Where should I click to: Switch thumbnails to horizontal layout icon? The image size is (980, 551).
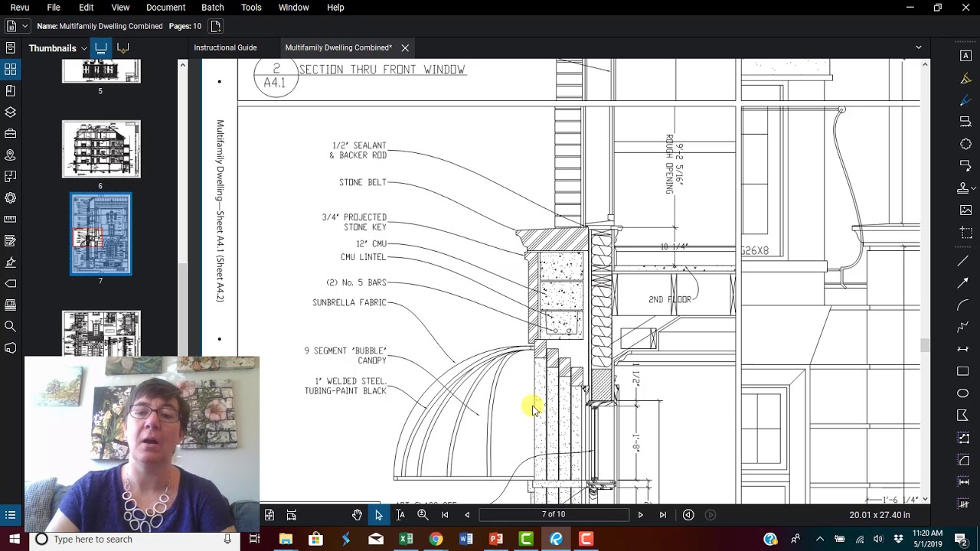coord(122,47)
